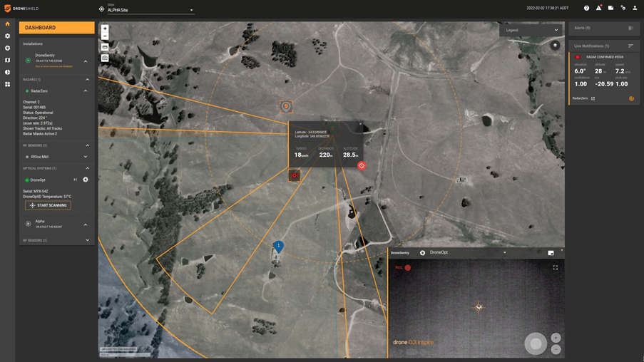This screenshot has height=362, width=644.
Task: Collapse the OPTICAL SYSTEMS (1) section
Action: coord(87,168)
